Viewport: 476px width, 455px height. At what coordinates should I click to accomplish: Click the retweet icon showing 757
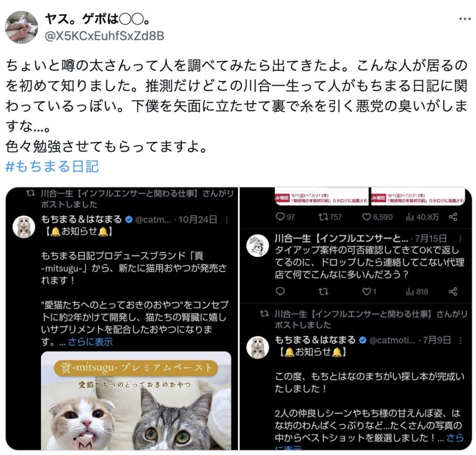(x=323, y=217)
